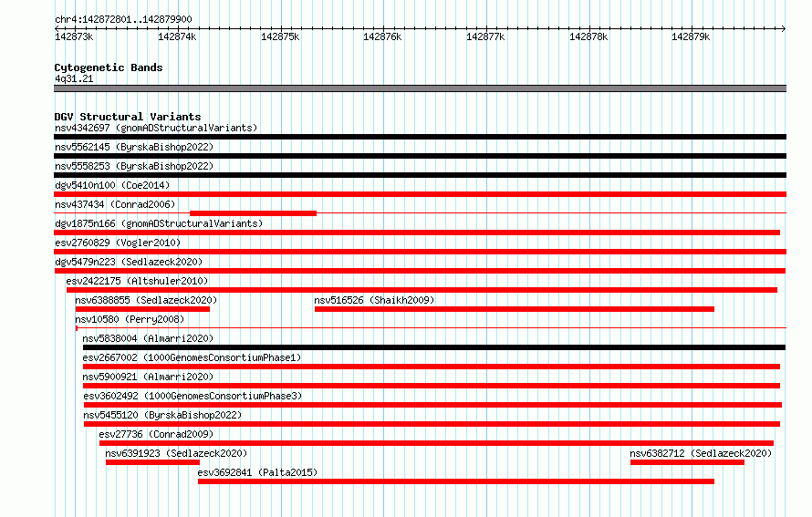812x517 pixels.
Task: Click the red bar under nsv516526
Action: (x=515, y=309)
